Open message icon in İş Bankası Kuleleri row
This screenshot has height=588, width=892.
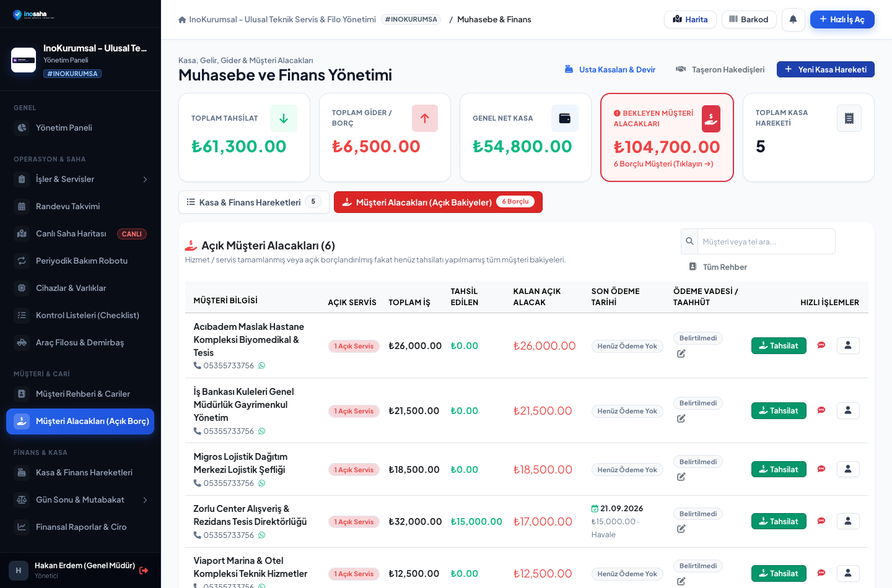(x=821, y=410)
